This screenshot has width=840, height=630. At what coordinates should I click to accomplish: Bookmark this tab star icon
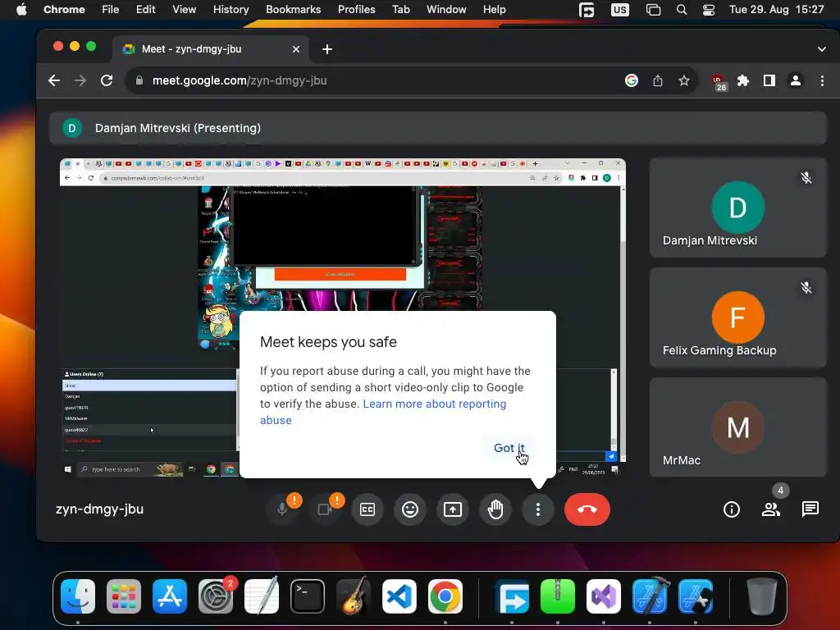click(684, 80)
